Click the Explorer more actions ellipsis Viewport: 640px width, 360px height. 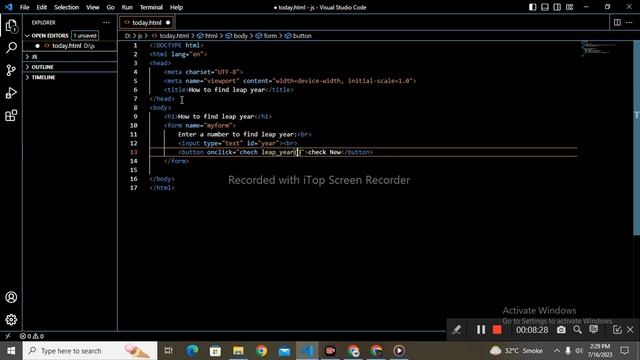point(106,22)
